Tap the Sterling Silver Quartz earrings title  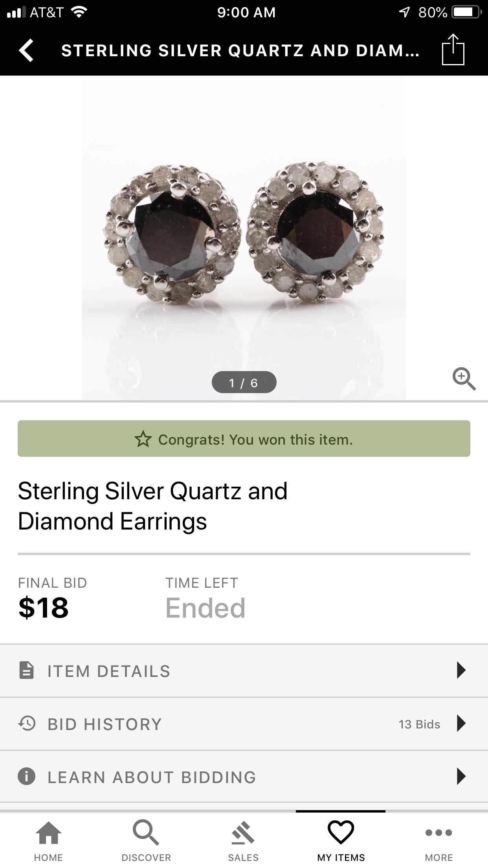point(152,506)
